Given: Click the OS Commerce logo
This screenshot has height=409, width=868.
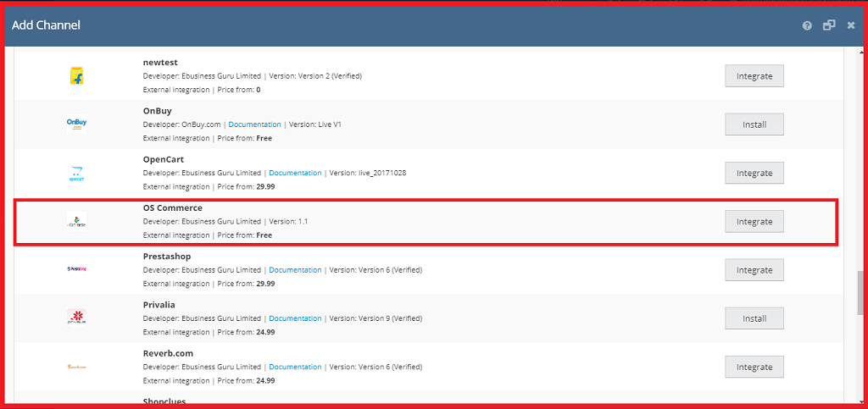Looking at the screenshot, I should tap(77, 222).
